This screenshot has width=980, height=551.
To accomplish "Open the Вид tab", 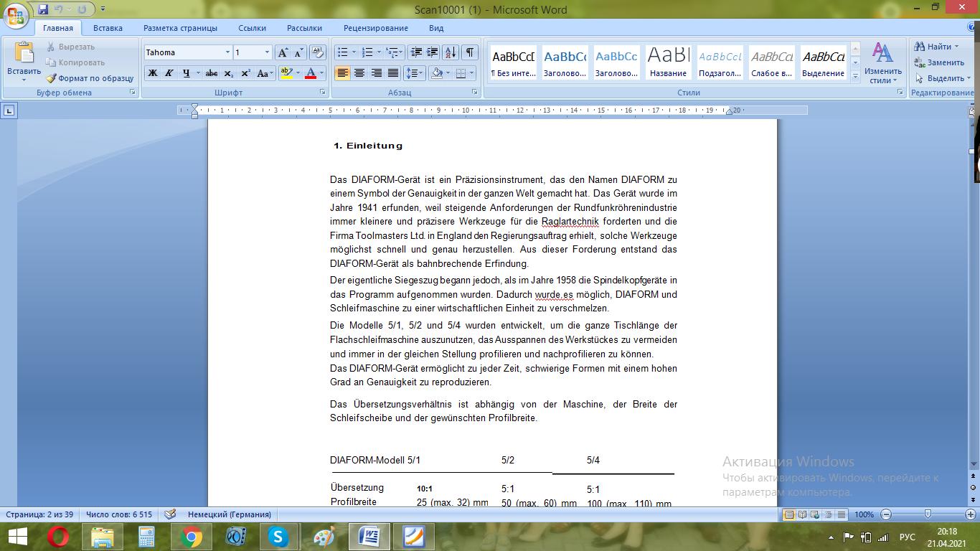I will (x=436, y=28).
